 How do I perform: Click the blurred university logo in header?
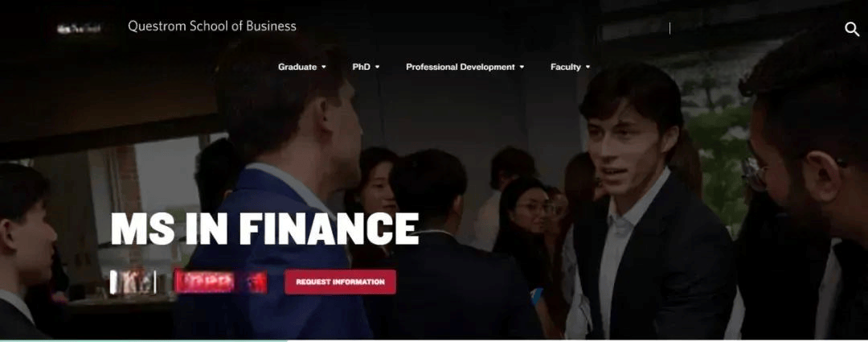point(79,28)
